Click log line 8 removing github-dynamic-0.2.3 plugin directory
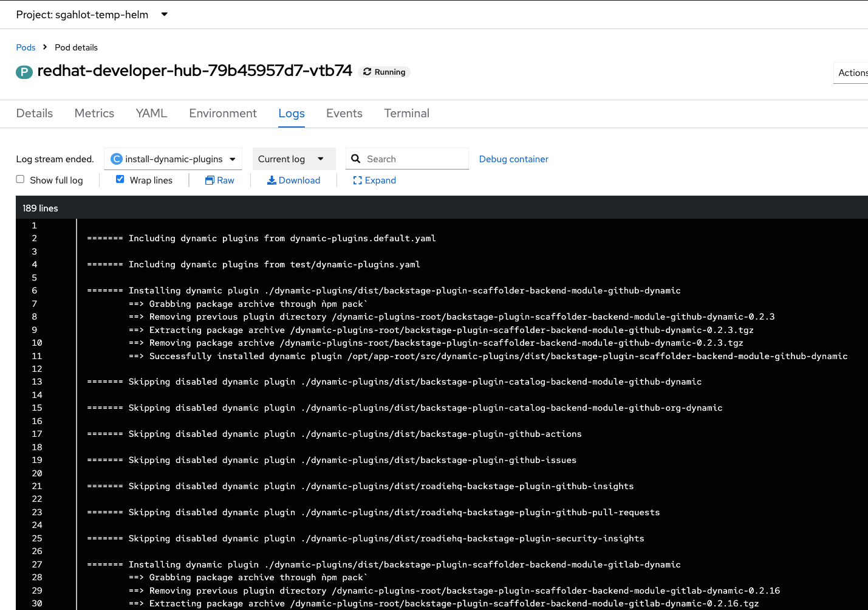 pyautogui.click(x=452, y=317)
